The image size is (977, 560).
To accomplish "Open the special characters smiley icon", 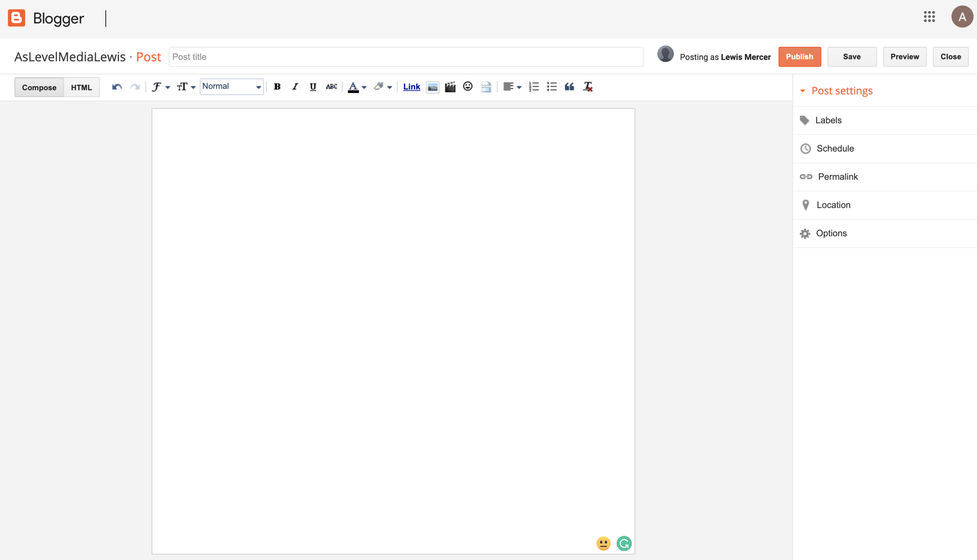I will pos(468,86).
